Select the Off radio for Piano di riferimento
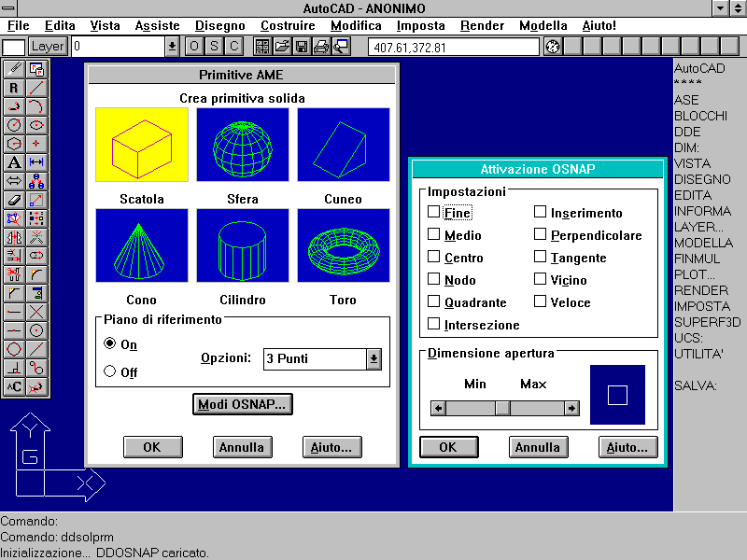The width and height of the screenshot is (747, 560). [109, 371]
